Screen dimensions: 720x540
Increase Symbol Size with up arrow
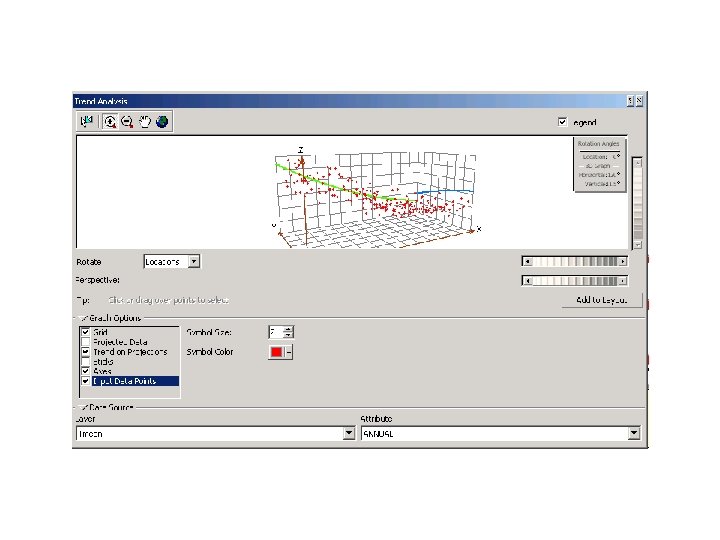point(288,329)
